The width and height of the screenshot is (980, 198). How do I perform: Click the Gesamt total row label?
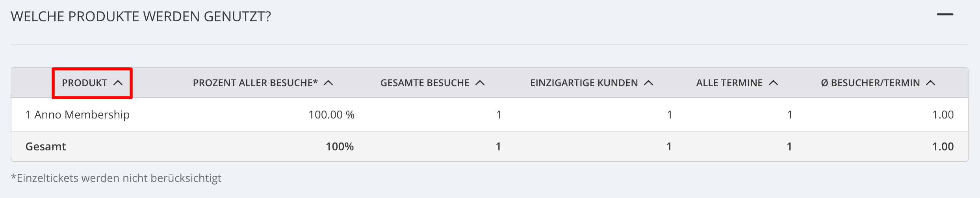click(x=46, y=146)
